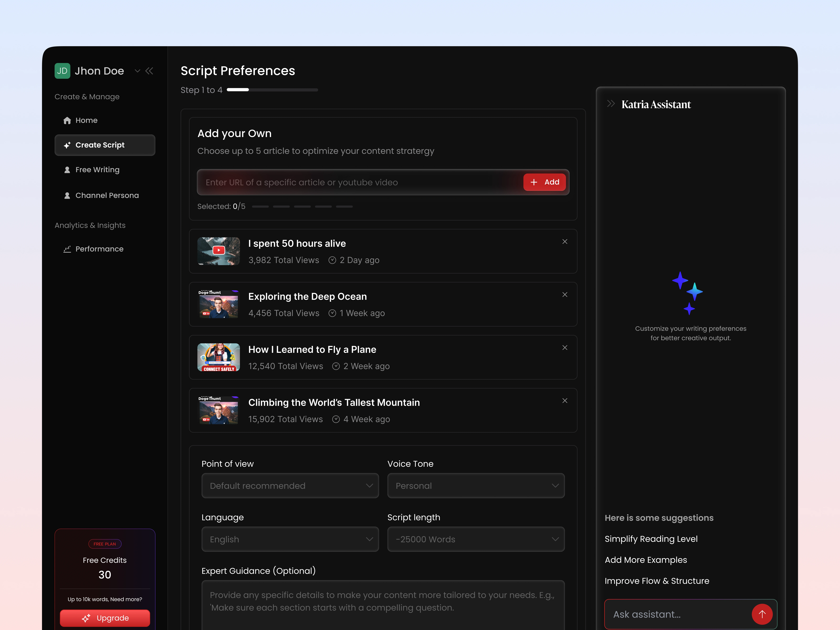Click Upgrade plan button
Screen dimensions: 840x630
[x=105, y=618]
